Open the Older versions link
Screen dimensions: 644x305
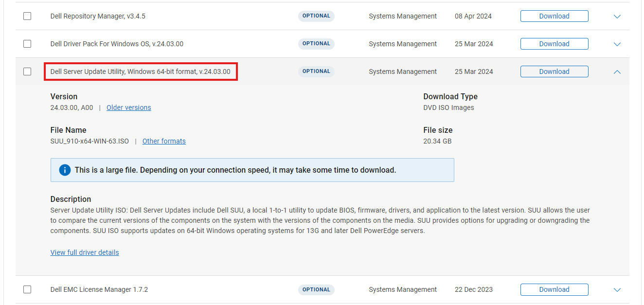tap(128, 107)
